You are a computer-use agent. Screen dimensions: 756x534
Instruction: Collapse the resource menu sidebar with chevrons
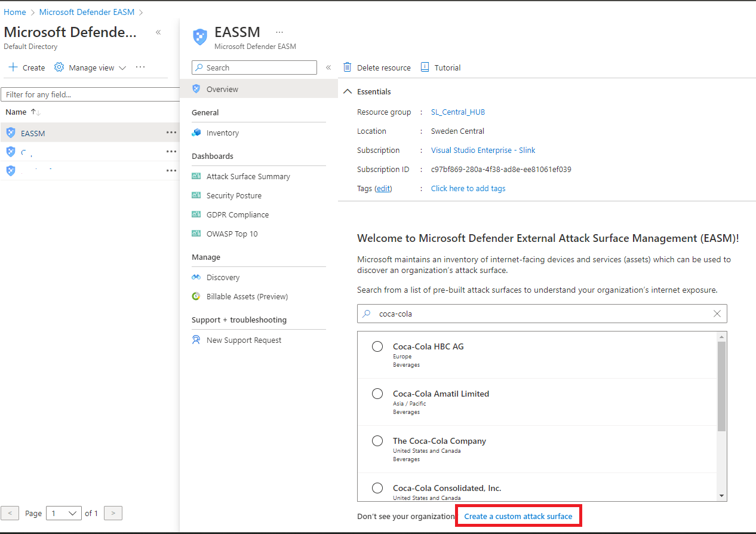(x=328, y=67)
